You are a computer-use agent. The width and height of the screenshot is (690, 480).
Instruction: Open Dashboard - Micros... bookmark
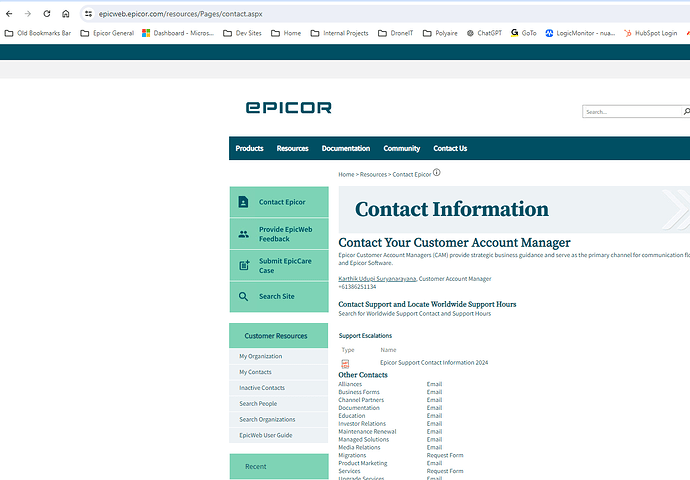[x=178, y=33]
